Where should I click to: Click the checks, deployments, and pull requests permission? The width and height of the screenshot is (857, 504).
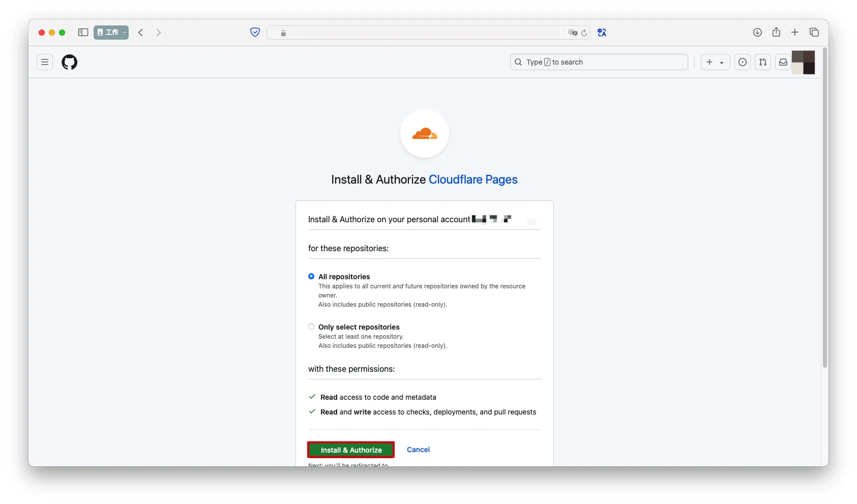(x=428, y=412)
